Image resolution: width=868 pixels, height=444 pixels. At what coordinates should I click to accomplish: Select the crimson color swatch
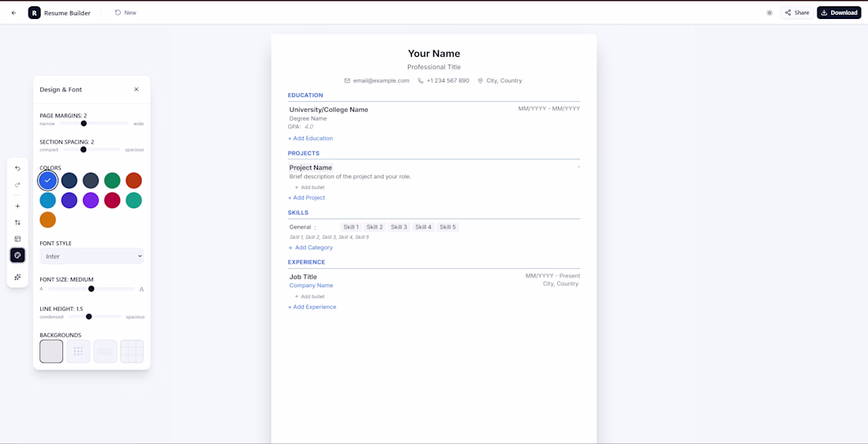coord(112,200)
